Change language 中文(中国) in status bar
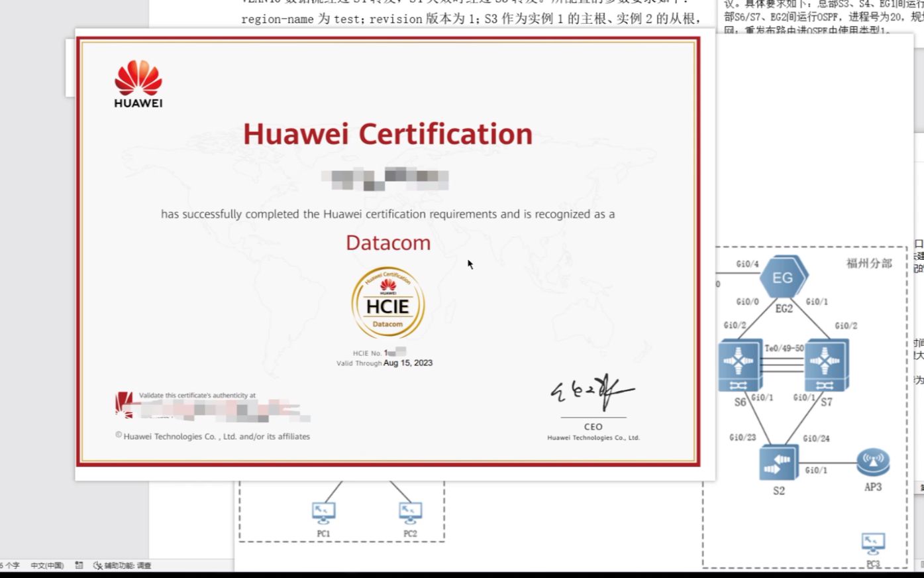This screenshot has height=578, width=924. click(47, 565)
